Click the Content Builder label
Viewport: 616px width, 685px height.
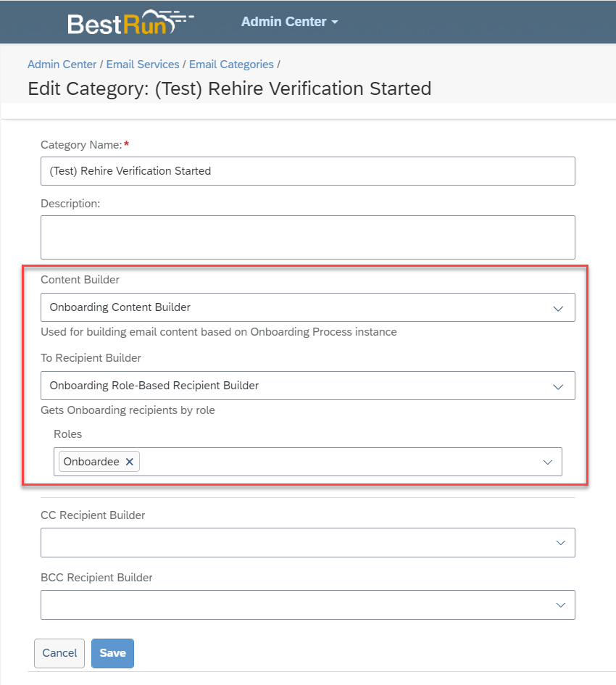(80, 280)
